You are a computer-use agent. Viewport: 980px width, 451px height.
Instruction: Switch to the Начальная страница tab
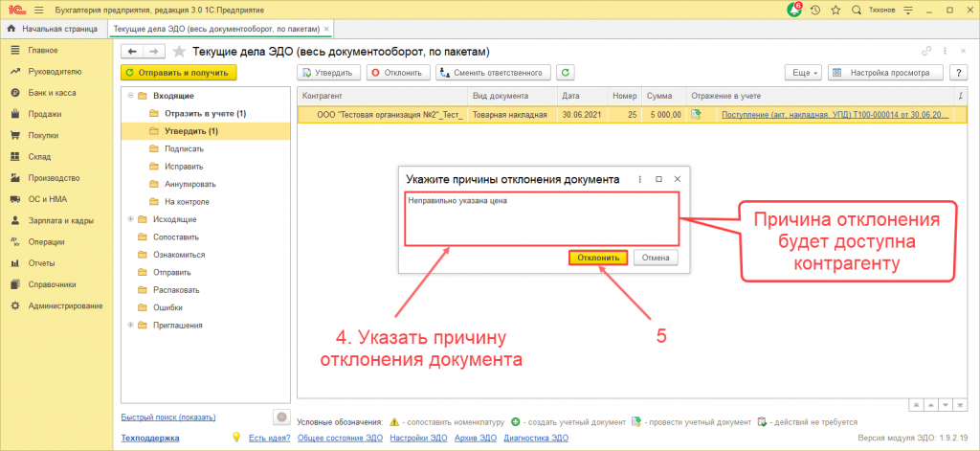(53, 29)
